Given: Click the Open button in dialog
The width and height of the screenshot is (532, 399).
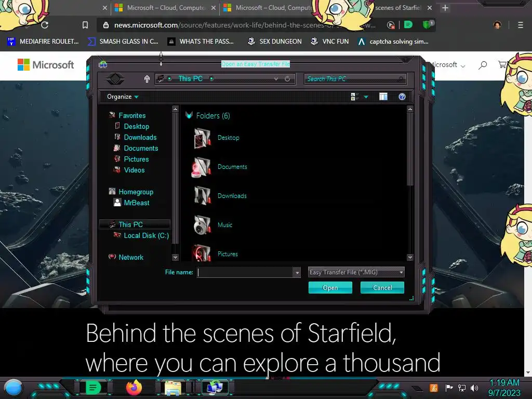Looking at the screenshot, I should pos(330,288).
